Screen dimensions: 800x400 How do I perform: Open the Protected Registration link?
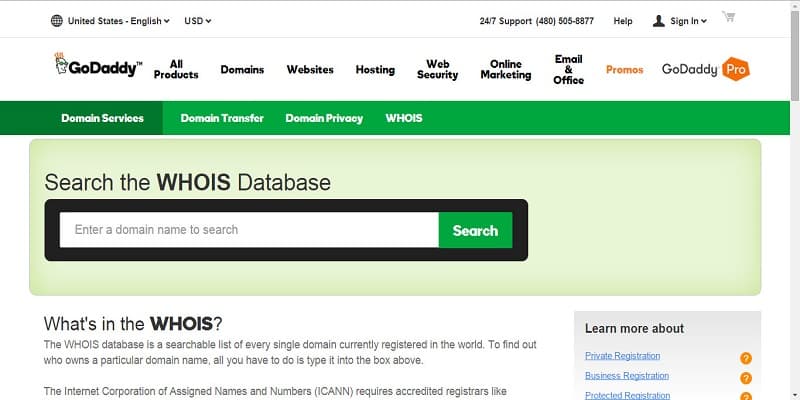(628, 395)
